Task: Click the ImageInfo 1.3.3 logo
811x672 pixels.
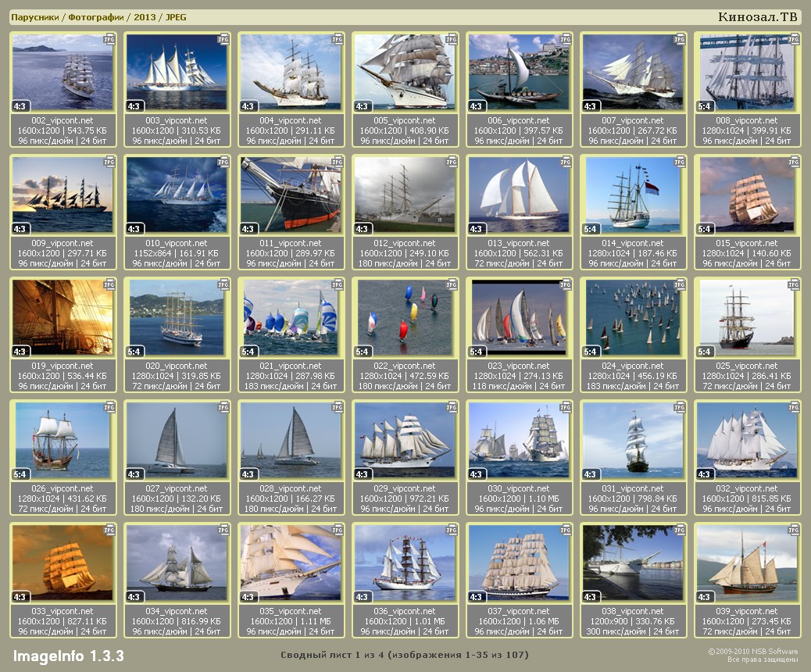Action: pos(68,656)
